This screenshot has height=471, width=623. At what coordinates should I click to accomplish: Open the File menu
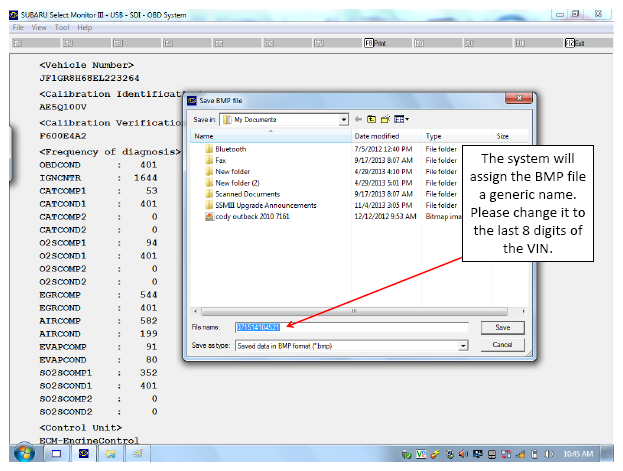point(18,27)
